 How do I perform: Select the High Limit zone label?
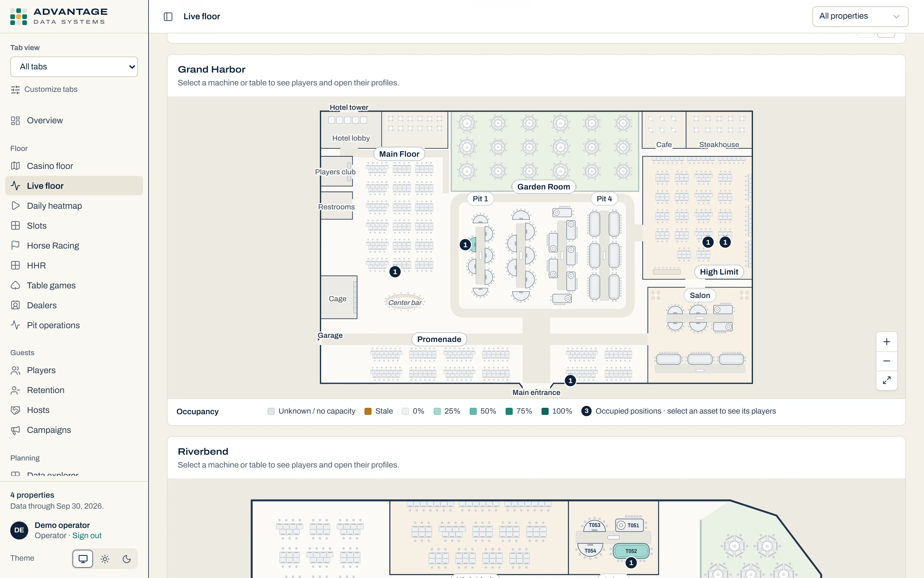pyautogui.click(x=719, y=272)
